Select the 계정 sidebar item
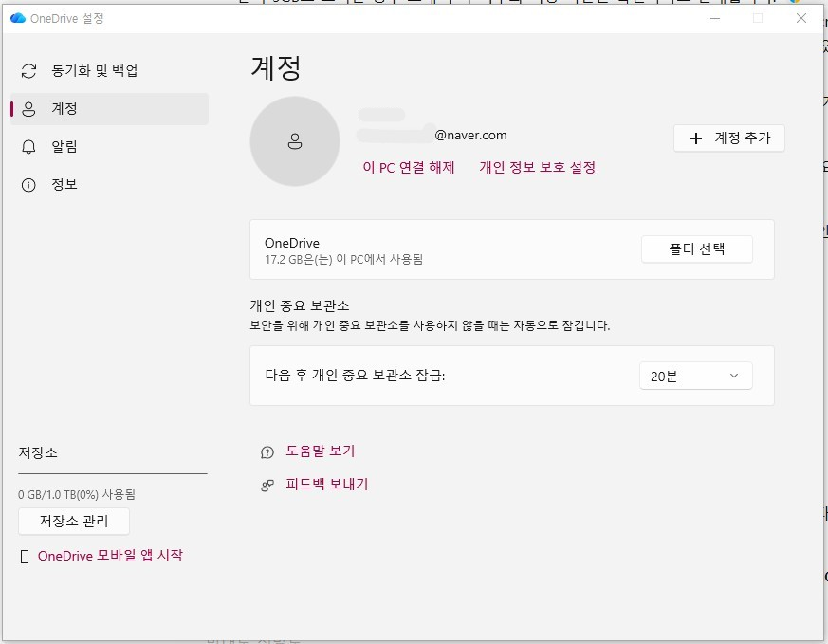 click(x=109, y=109)
